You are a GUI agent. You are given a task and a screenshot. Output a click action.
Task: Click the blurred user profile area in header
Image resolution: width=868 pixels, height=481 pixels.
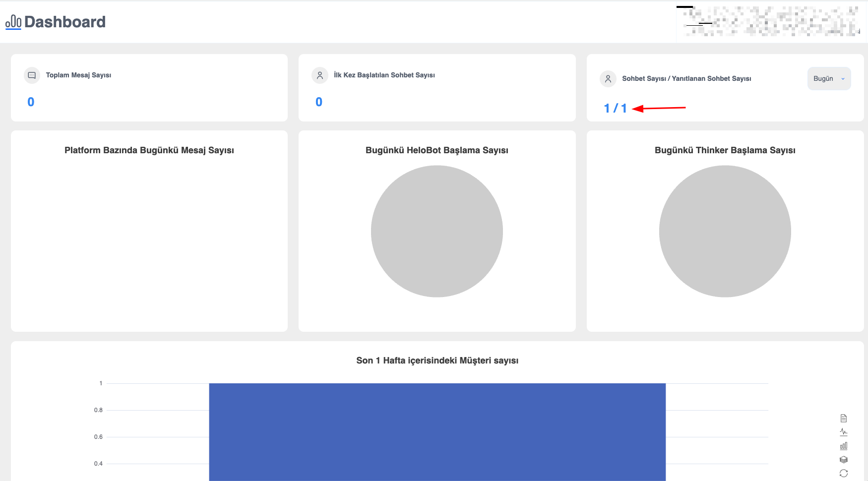[x=770, y=22]
